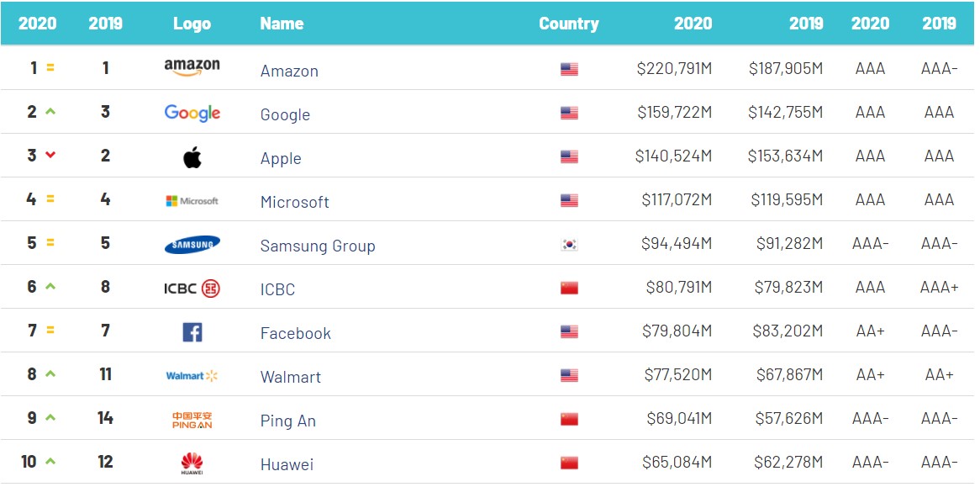Click the ICBC logo
This screenshot has width=980, height=487.
click(x=192, y=288)
